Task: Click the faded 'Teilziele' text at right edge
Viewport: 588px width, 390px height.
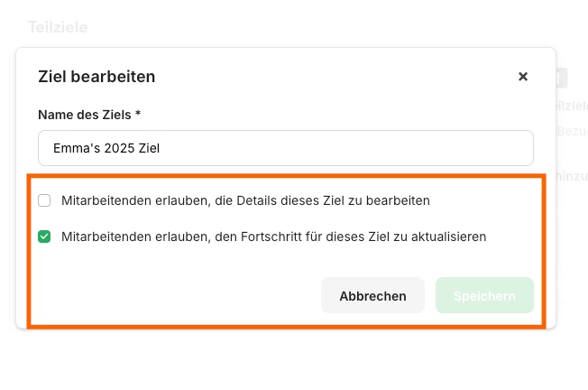Action: tap(572, 106)
